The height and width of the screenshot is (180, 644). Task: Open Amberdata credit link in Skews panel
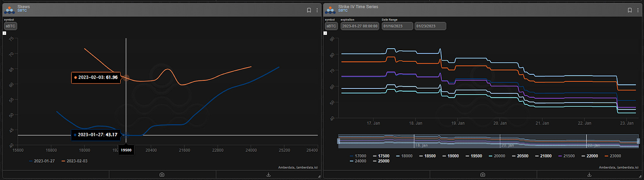tap(298, 168)
